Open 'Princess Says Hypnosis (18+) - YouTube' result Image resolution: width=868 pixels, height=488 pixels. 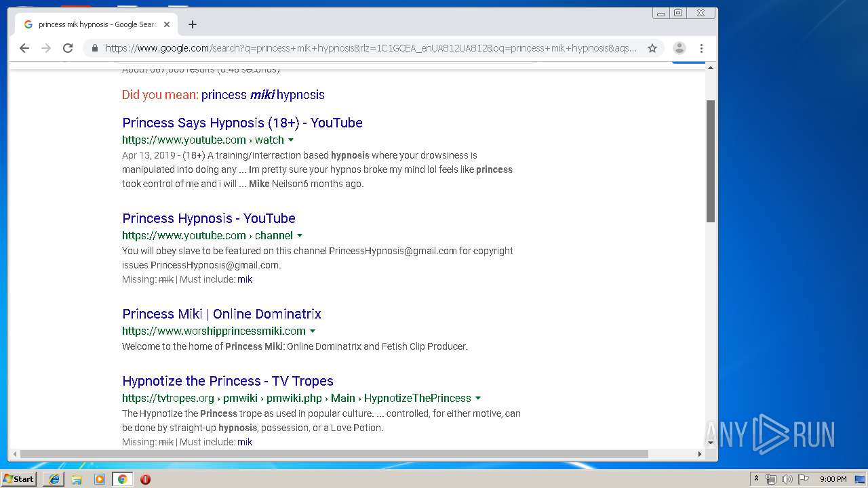[x=242, y=123]
